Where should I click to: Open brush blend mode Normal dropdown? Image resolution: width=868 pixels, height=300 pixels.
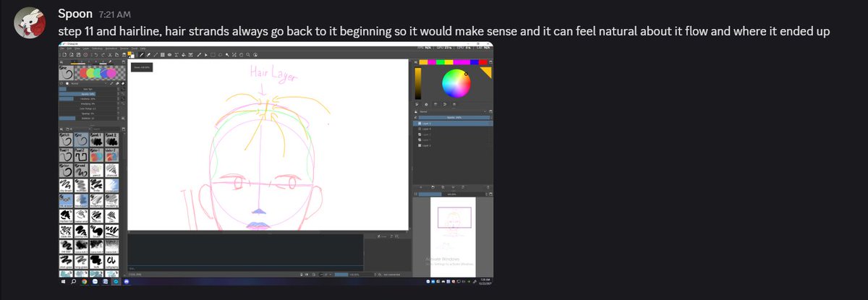pos(88,83)
